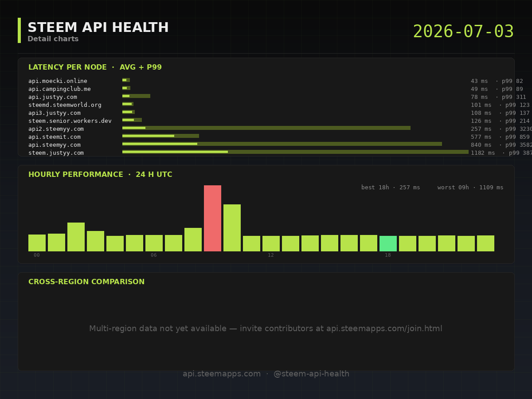Click the "101 ms · p99 123" value
The image size is (532, 399).
click(500, 105)
